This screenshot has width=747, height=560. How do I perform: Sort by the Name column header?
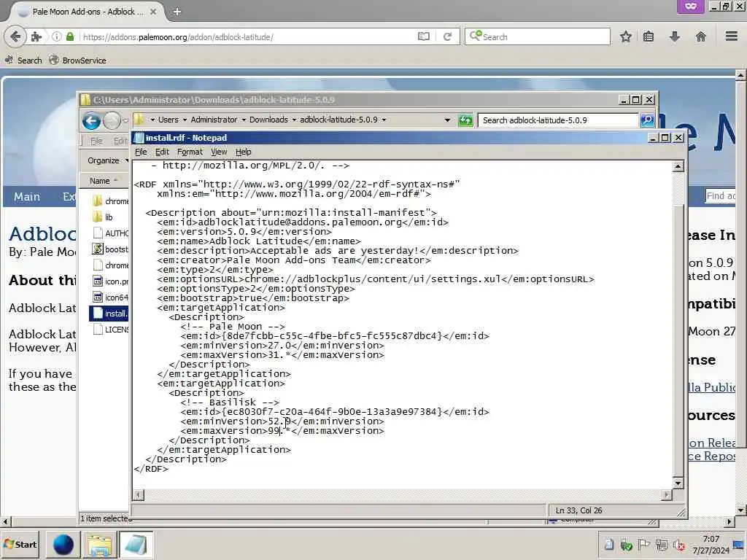[103, 181]
